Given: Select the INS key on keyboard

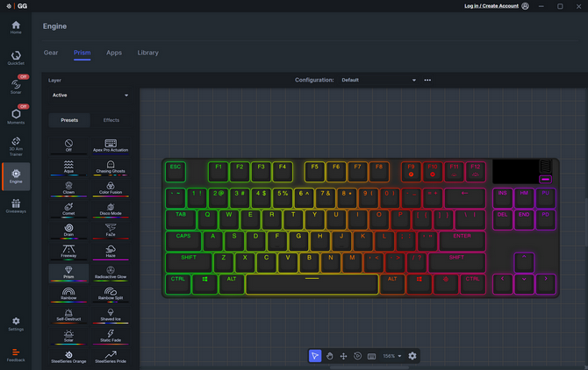Looking at the screenshot, I should 503,198.
